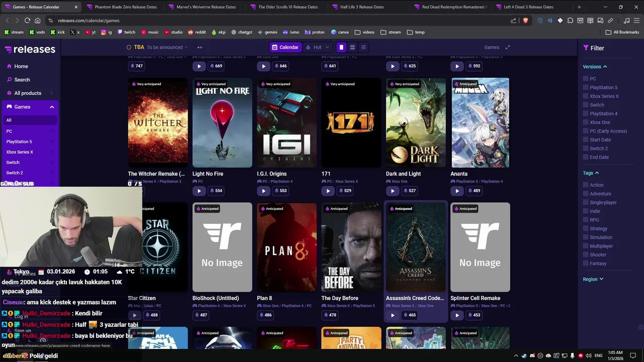Check the PC (Early Access) filter
644x362 pixels.
pyautogui.click(x=586, y=131)
